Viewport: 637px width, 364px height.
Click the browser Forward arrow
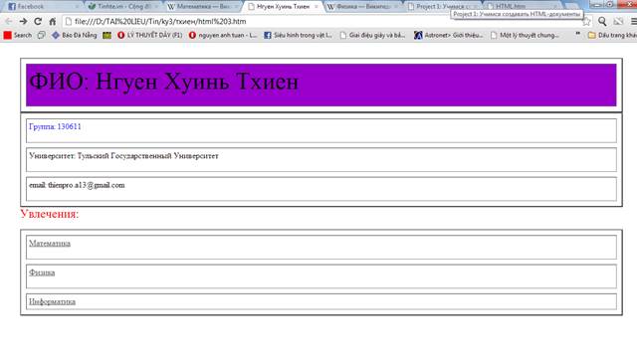point(23,22)
